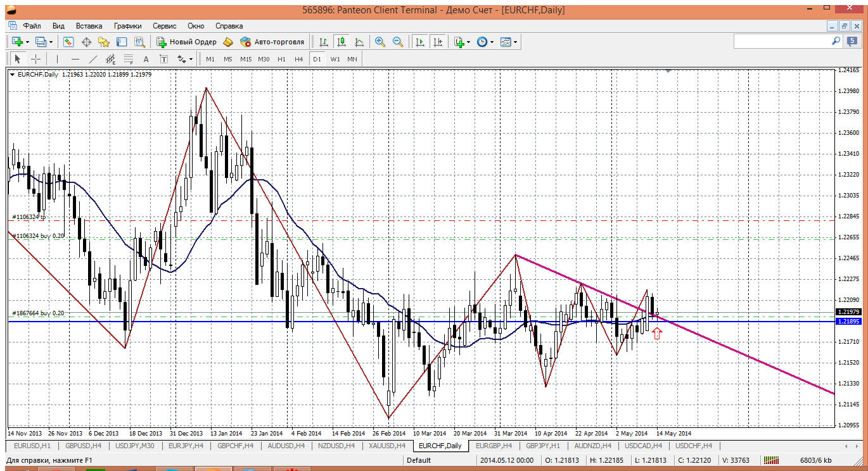Screen dimensions: 868x471
Task: Toggle candlestick chart display
Action: coord(341,42)
